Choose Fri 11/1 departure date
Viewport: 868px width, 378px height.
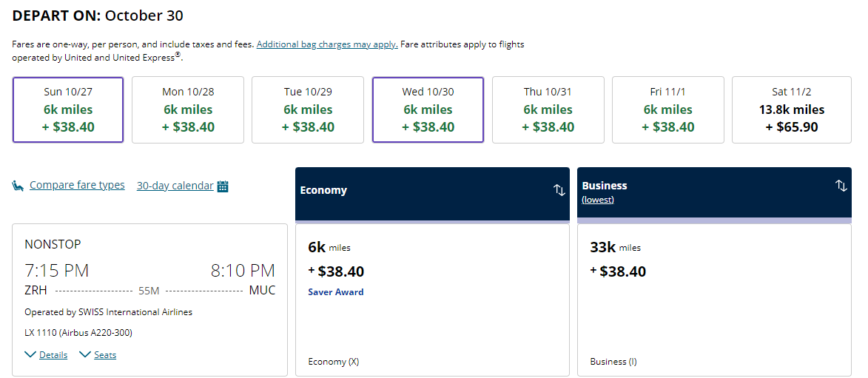(667, 109)
